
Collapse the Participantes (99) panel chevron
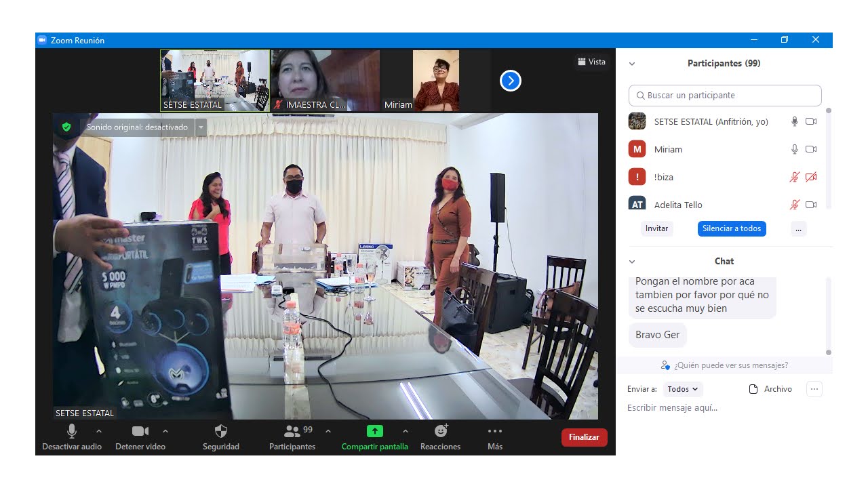[632, 64]
